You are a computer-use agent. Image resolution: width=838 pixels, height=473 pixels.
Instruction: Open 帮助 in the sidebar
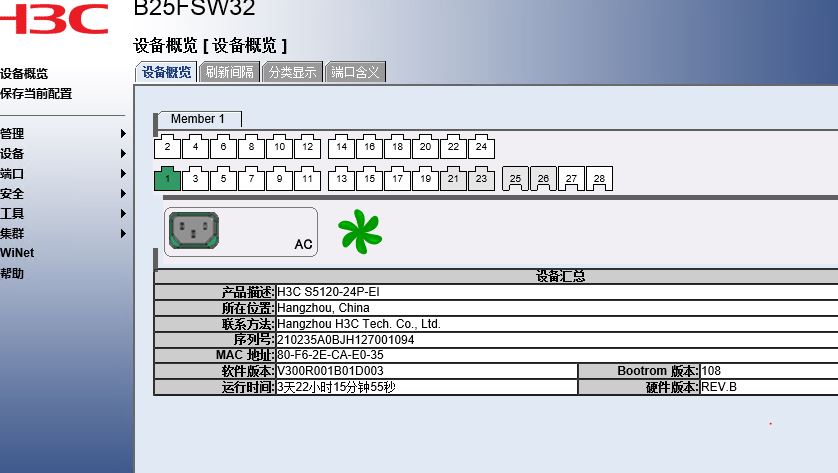coord(12,273)
